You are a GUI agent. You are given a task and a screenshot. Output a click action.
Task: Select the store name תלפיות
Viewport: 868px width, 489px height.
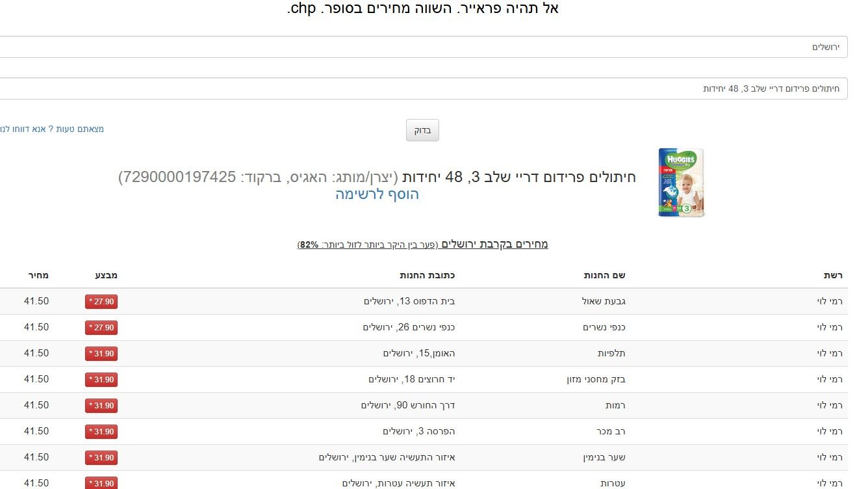point(611,353)
